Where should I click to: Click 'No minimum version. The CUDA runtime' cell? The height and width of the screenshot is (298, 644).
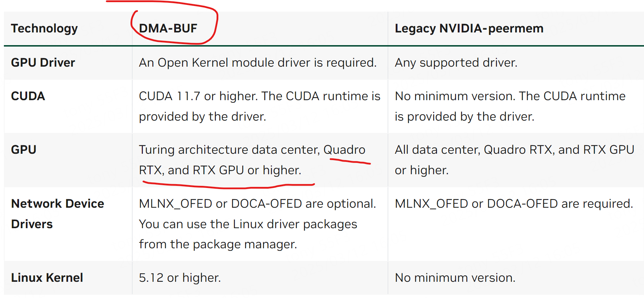(510, 96)
